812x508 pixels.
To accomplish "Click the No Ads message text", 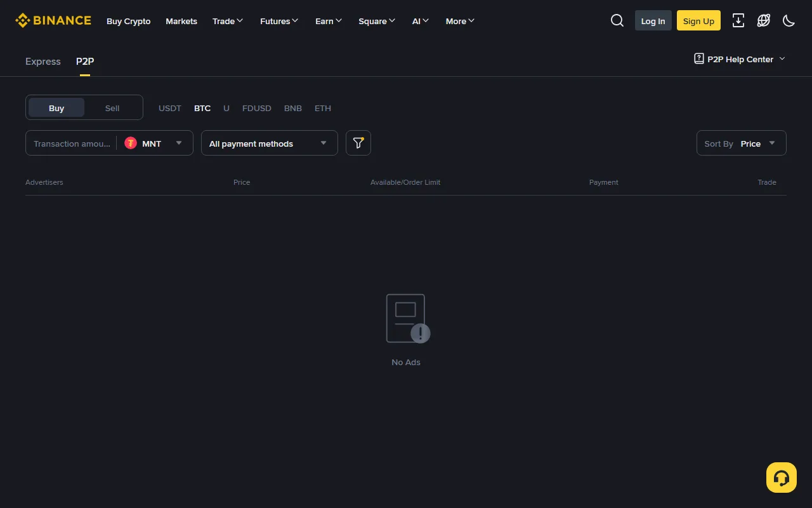I will click(x=406, y=362).
